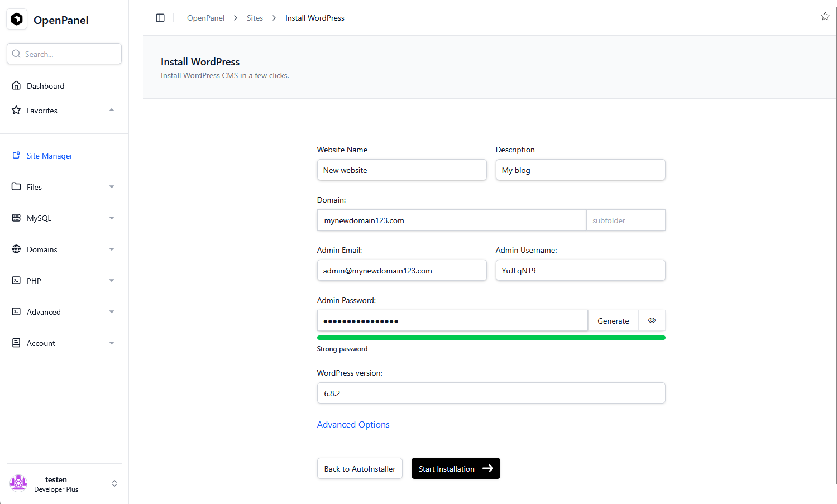
Task: Toggle the sidebar panel icon
Action: (160, 18)
